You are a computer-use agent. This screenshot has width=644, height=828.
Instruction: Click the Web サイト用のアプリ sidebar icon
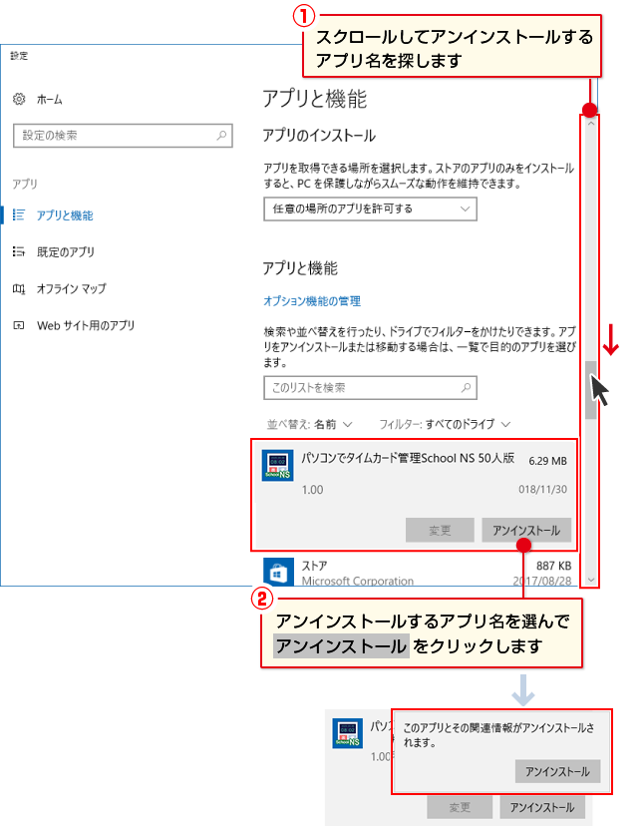(x=18, y=325)
